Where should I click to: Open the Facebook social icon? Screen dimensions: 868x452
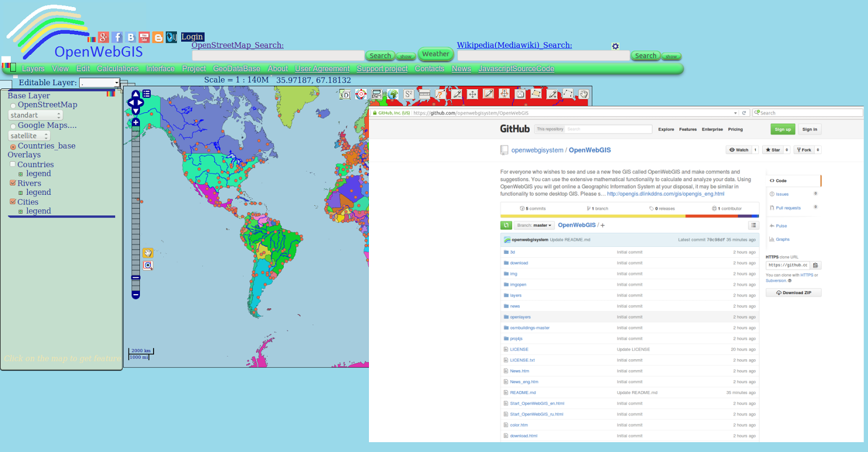click(x=117, y=37)
